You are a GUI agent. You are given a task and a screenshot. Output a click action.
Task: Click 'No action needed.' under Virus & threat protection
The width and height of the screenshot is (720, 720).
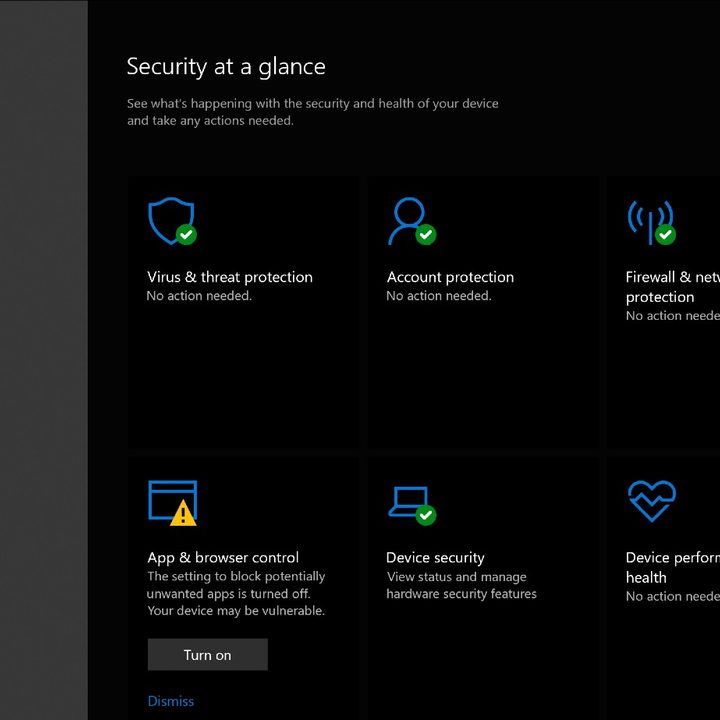[x=199, y=296]
